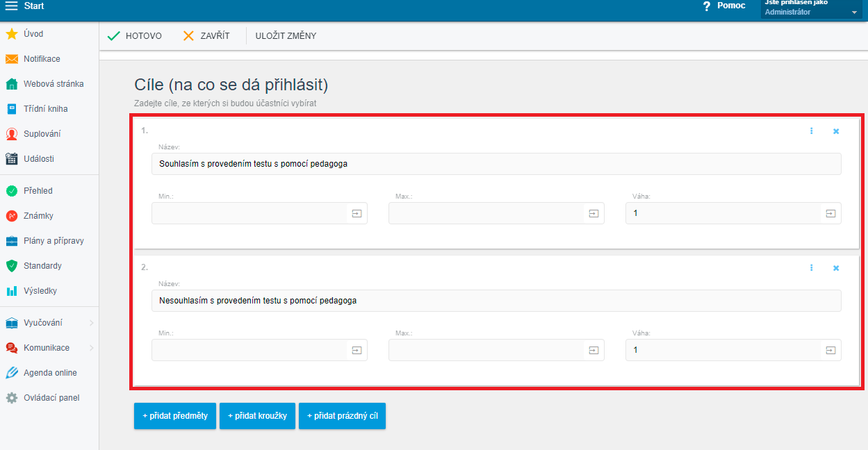Viewport: 868px width, 450px height.
Task: Click the Min. field arrow icon in goal 1
Action: [357, 214]
